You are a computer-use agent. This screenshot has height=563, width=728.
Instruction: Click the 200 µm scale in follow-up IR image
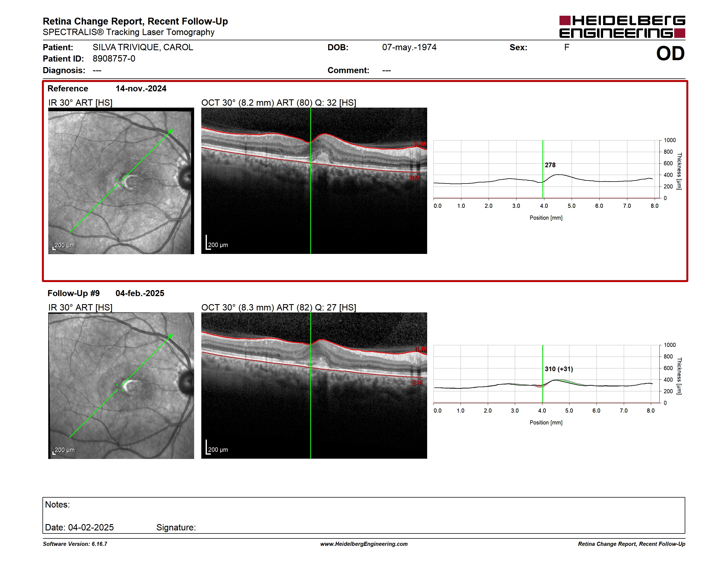tap(64, 450)
